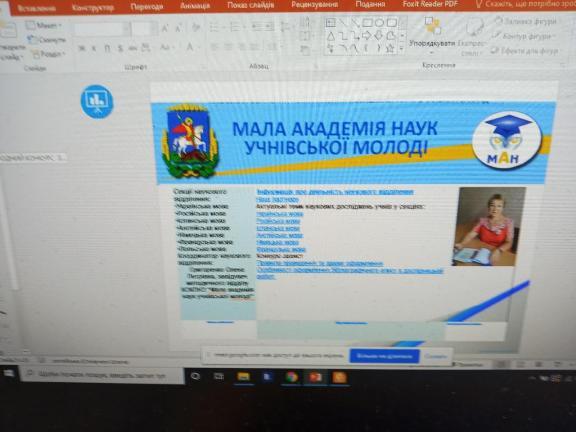The height and width of the screenshot is (432, 576).
Task: Toggle italic К formatting in the font group
Action: (94, 48)
